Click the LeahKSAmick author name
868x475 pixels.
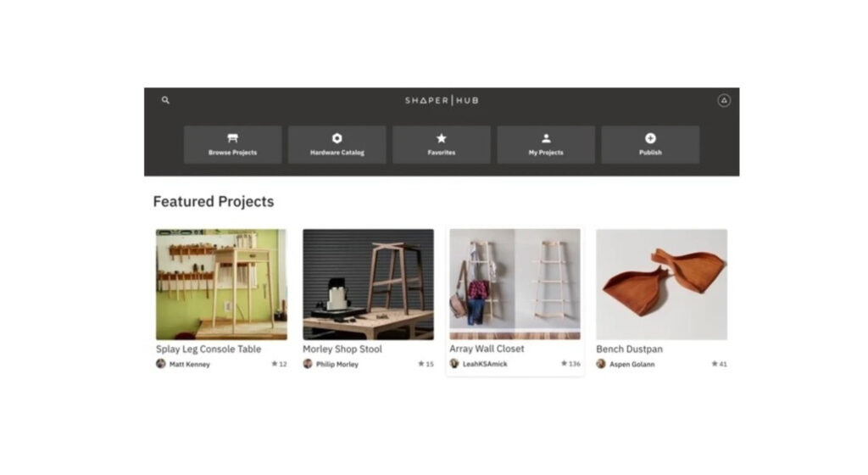[485, 364]
